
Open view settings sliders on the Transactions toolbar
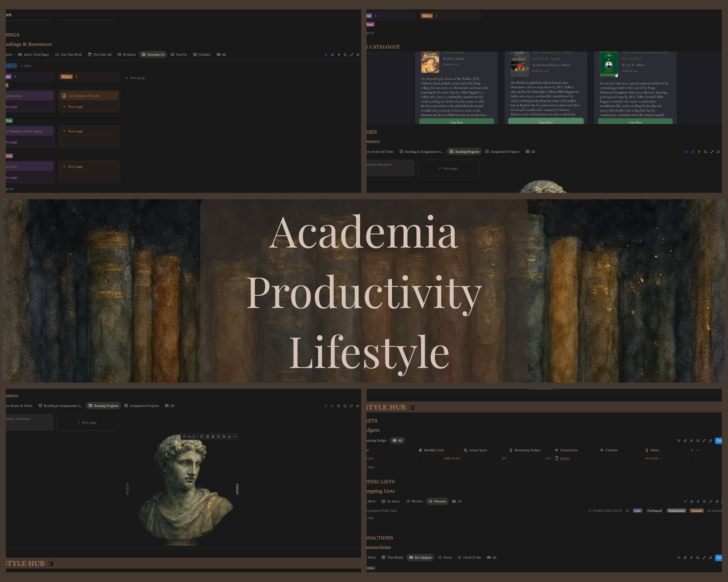[x=711, y=557]
